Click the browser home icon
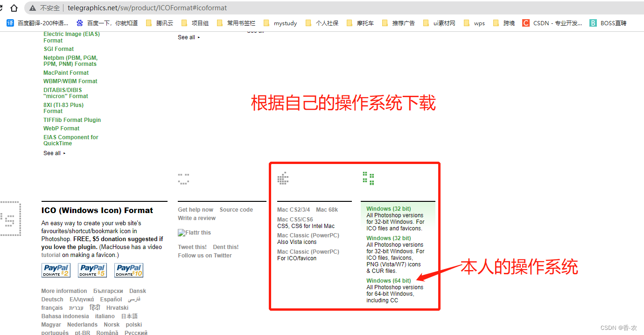This screenshot has height=335, width=644. click(14, 7)
